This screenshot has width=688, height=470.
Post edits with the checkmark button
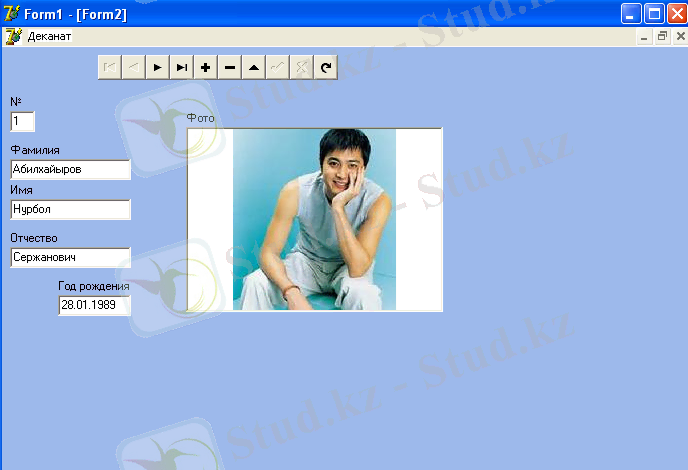pyautogui.click(x=278, y=67)
